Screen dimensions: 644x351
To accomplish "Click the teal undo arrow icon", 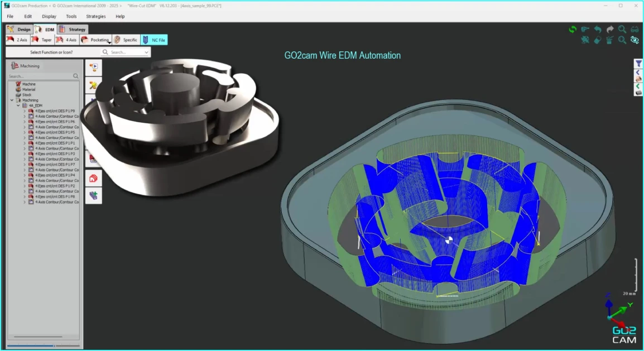I will pos(598,30).
